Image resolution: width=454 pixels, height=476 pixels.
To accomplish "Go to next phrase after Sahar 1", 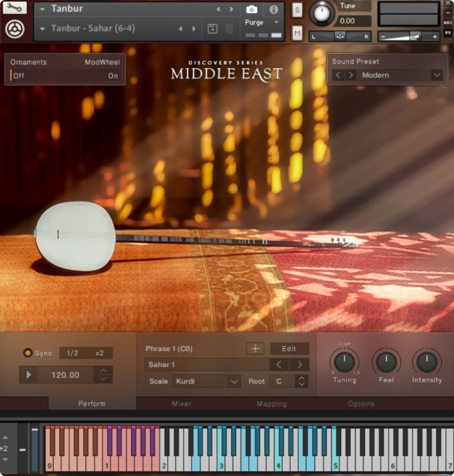I will (x=300, y=364).
